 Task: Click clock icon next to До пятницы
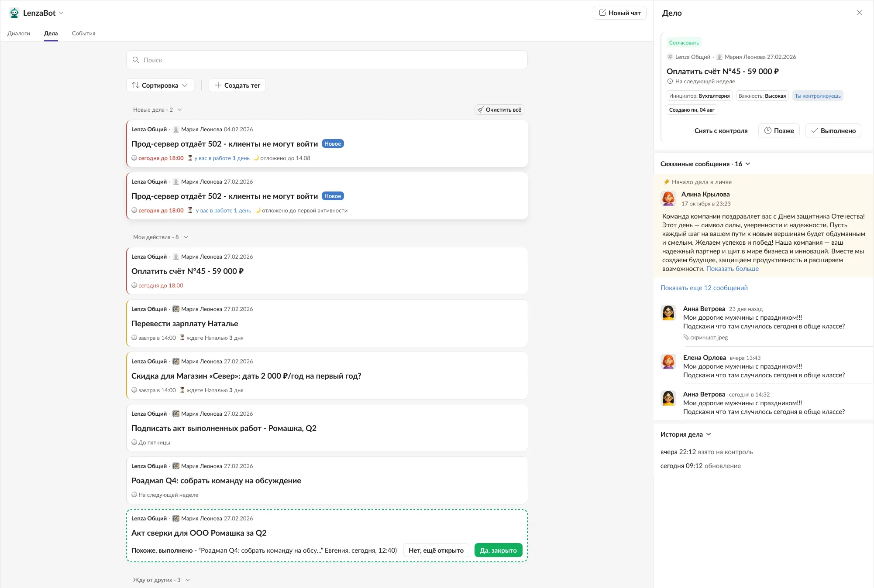134,442
